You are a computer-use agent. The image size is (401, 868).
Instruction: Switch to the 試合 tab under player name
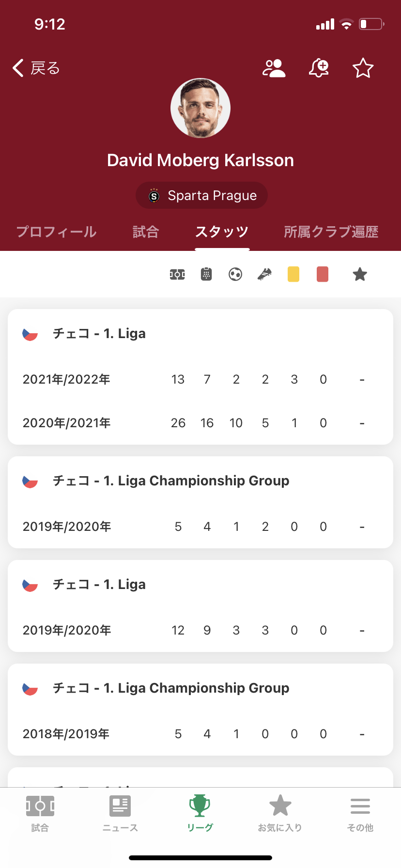tap(146, 232)
